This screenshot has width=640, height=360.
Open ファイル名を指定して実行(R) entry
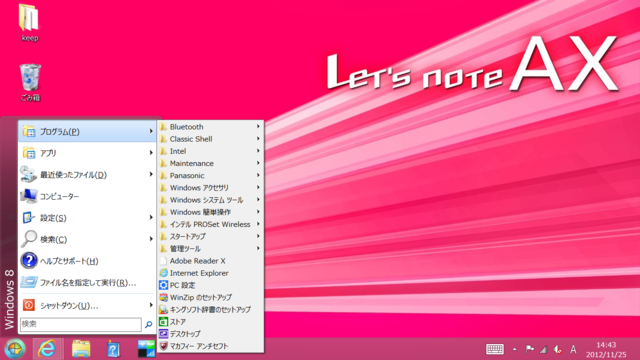click(87, 282)
